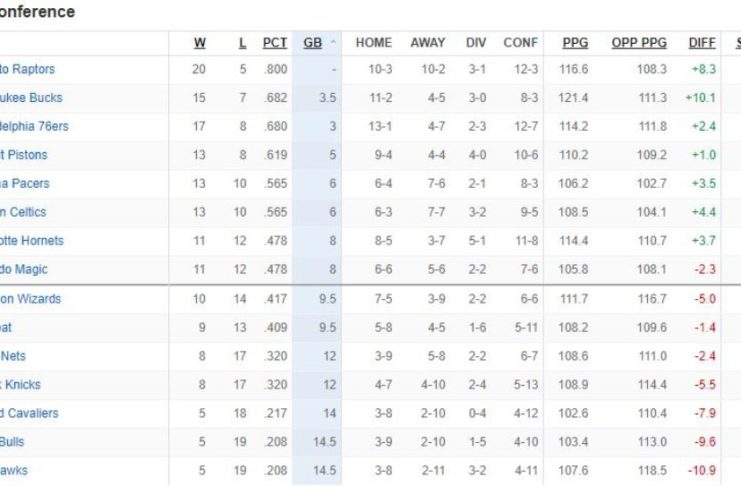Screen dimensions: 741x486
Task: Open the Cavaliers team link
Action: [x=29, y=413]
